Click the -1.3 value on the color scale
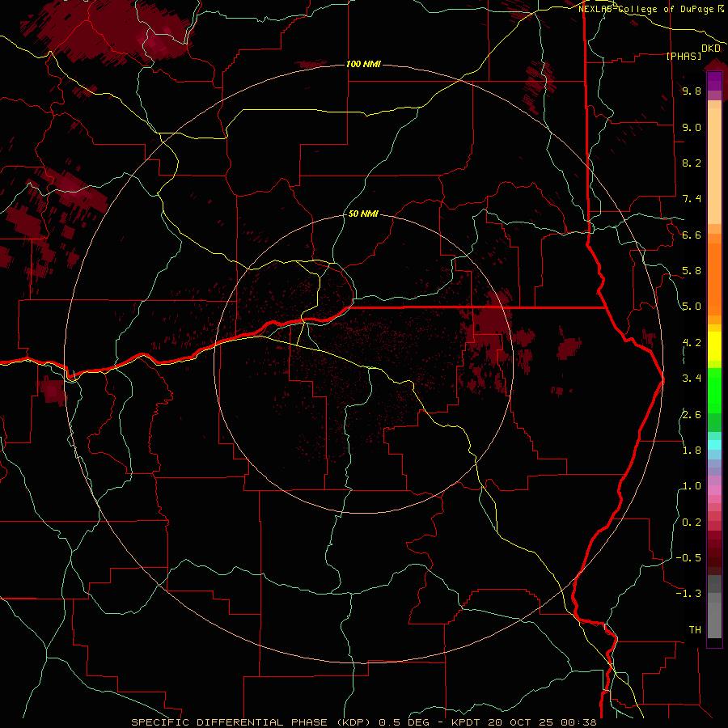The height and width of the screenshot is (728, 728). 688,594
